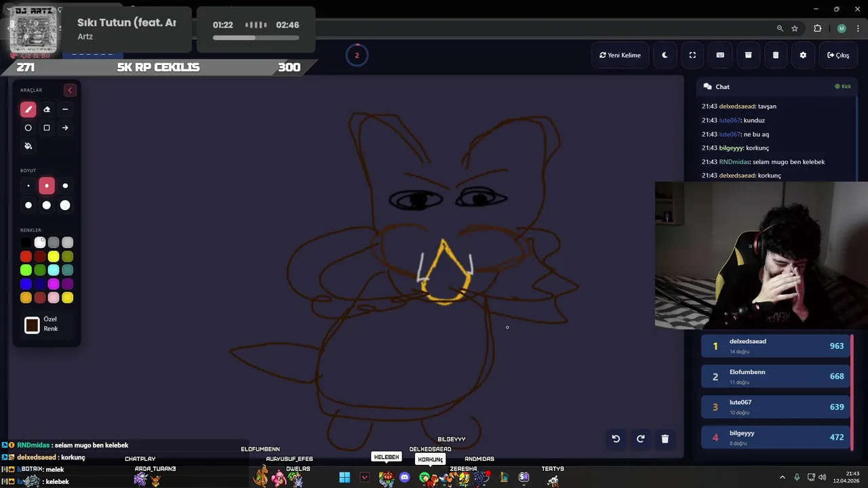Choose the highlighted second brush size
The width and height of the screenshot is (868, 488).
(x=47, y=186)
